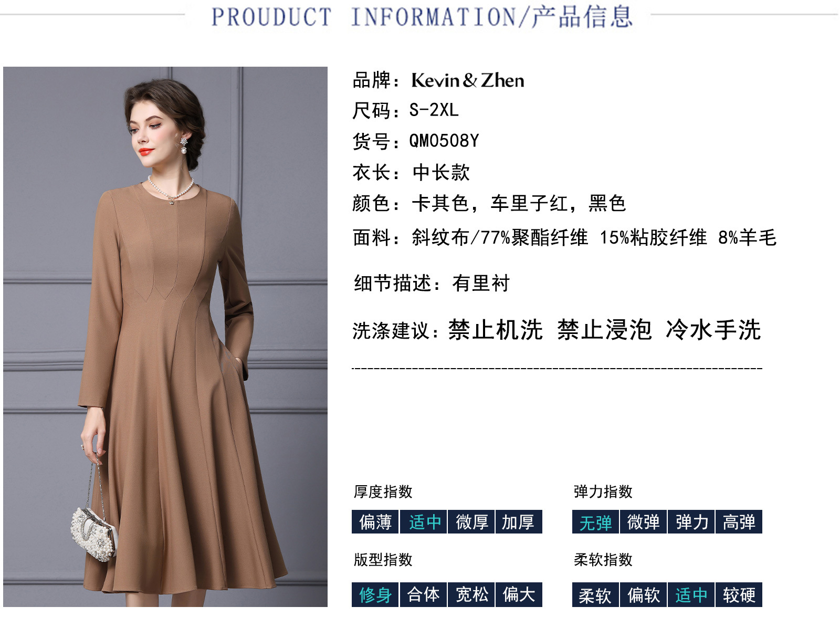This screenshot has height=638, width=840.
Task: Choose 加厚 in thickness index
Action: [519, 522]
